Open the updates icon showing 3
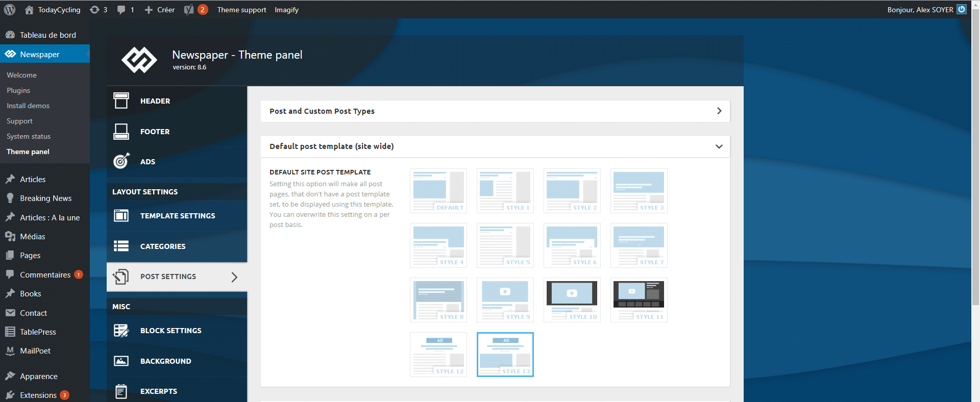The width and height of the screenshot is (980, 402). (x=94, y=10)
